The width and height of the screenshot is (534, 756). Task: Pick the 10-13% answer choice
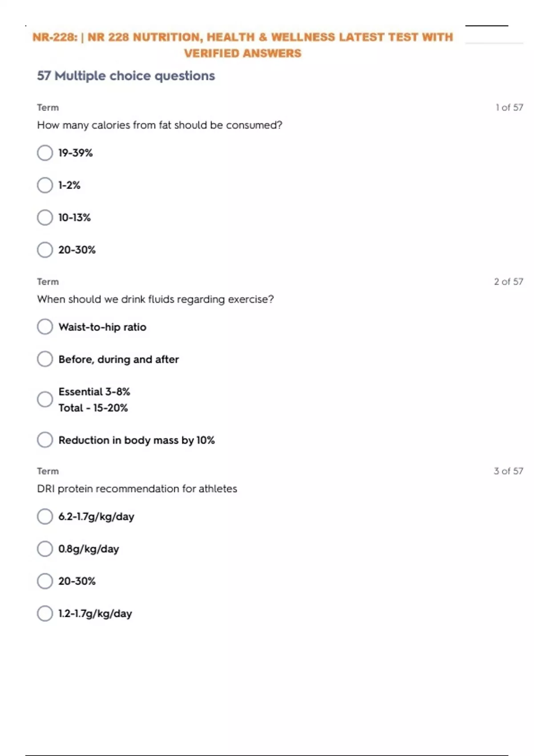(45, 217)
